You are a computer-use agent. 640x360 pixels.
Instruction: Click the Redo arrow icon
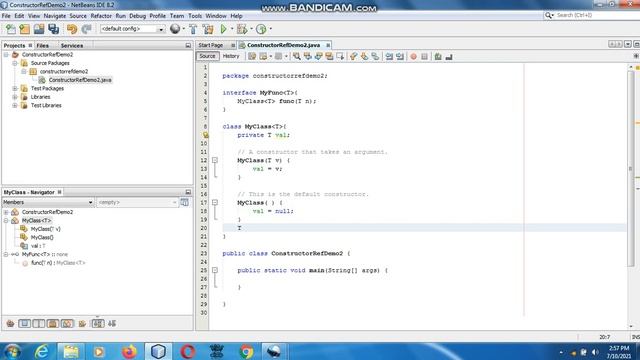[86, 29]
